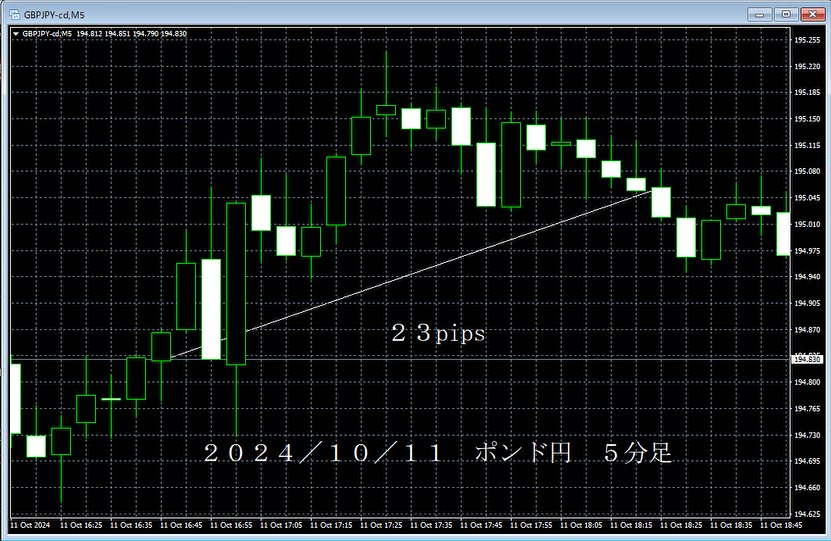Click the 194.730 price scale label

coord(807,435)
